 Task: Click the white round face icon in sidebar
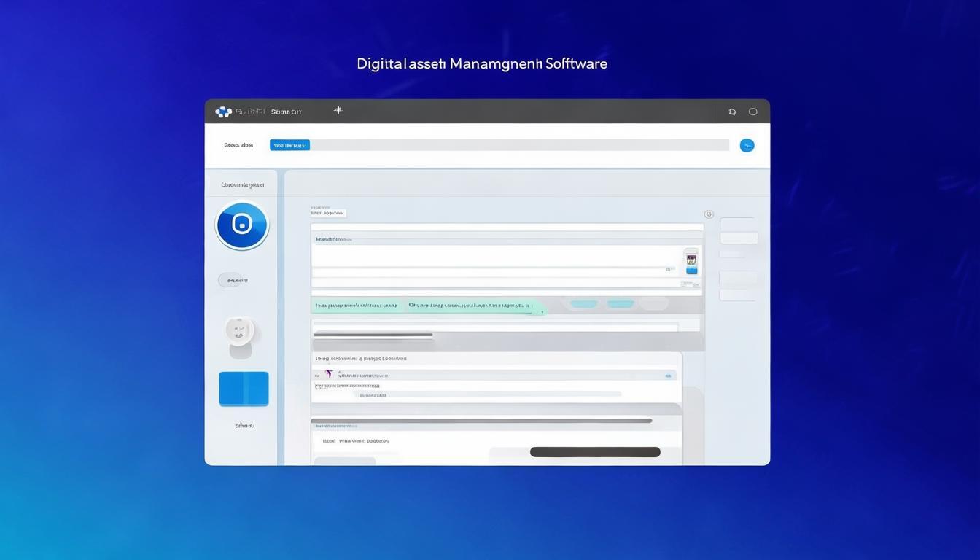239,330
